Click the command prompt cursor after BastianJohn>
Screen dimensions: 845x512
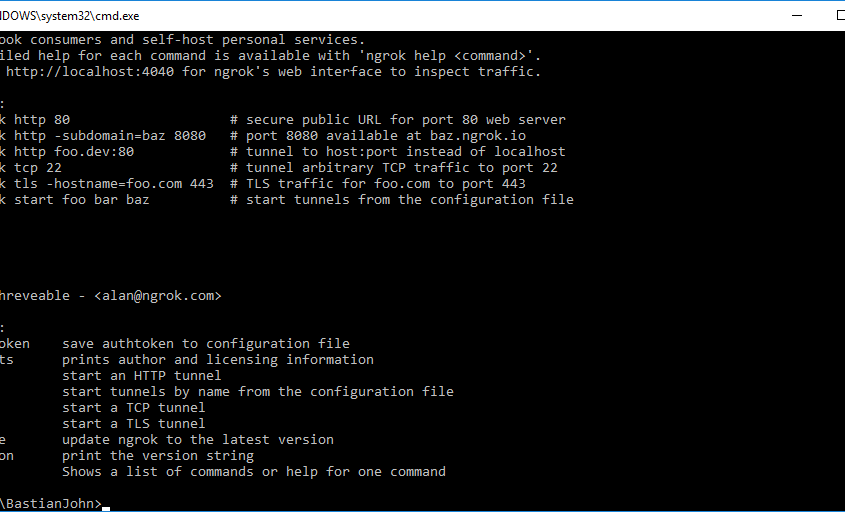click(106, 508)
